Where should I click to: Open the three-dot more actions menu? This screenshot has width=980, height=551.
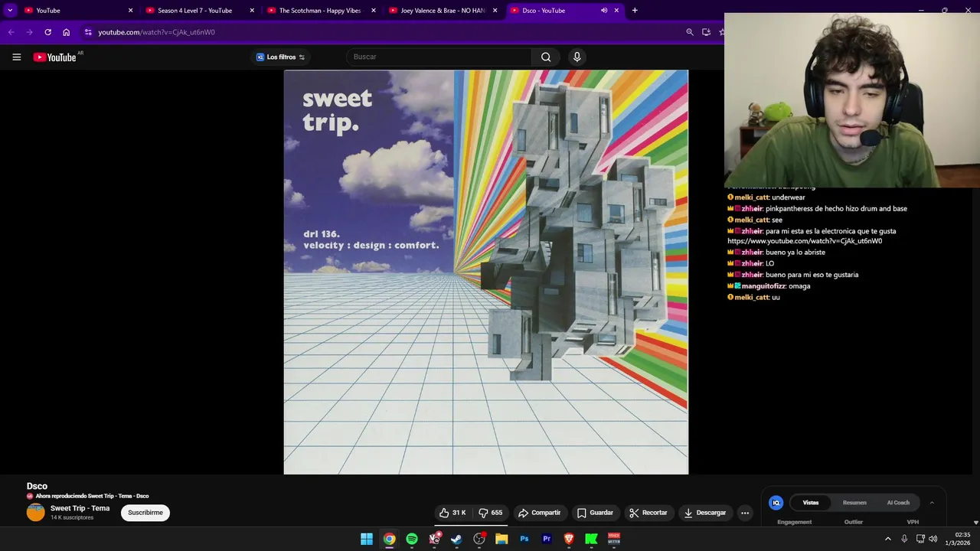745,513
